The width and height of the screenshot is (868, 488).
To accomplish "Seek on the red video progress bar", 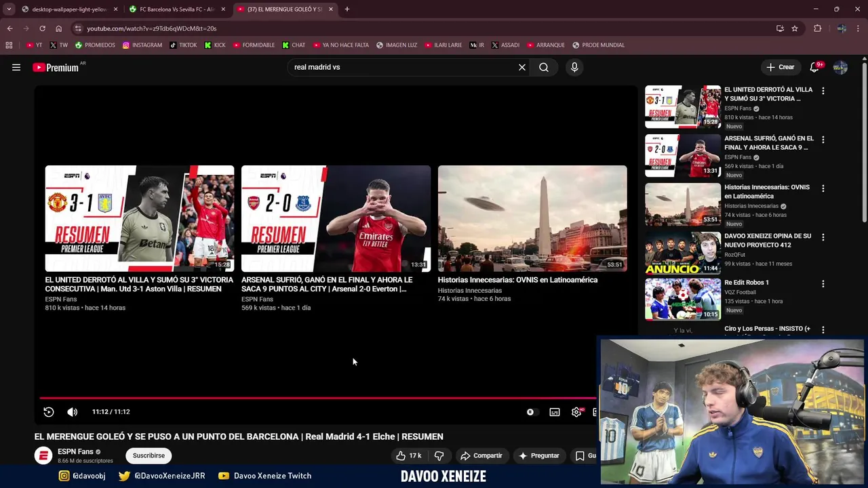I will tap(317, 399).
